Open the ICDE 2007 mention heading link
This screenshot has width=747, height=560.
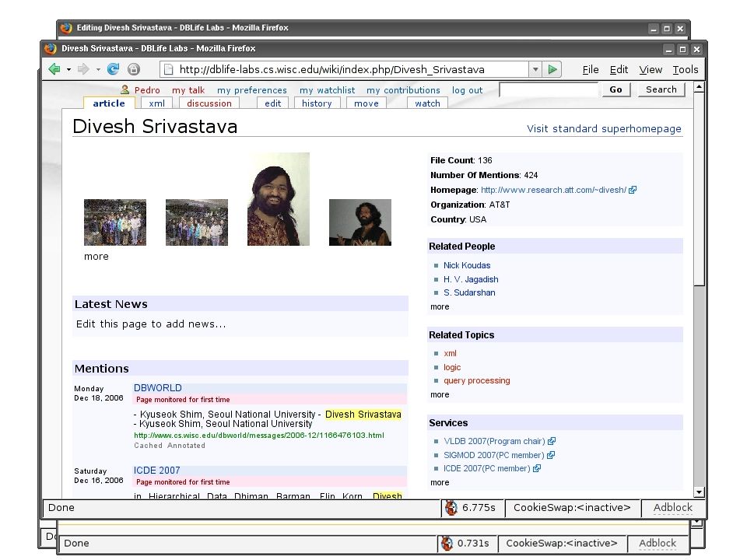tap(156, 471)
